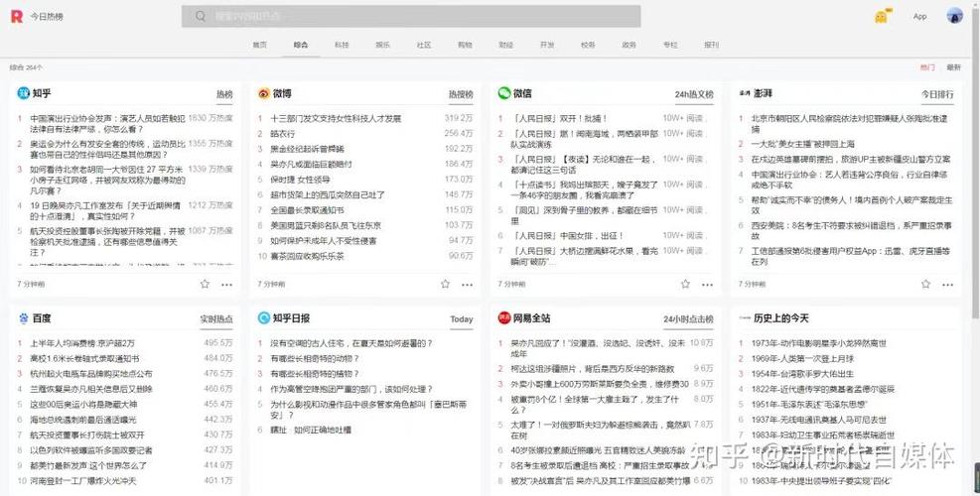Click 综合 264个 count text
Screen dimensions: 980x496
click(26, 67)
